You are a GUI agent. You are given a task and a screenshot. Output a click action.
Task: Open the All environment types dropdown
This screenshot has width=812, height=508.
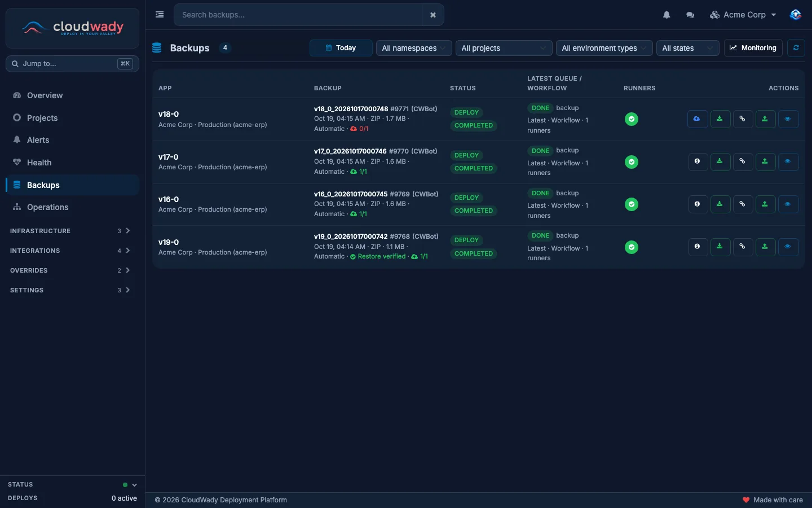coord(604,48)
